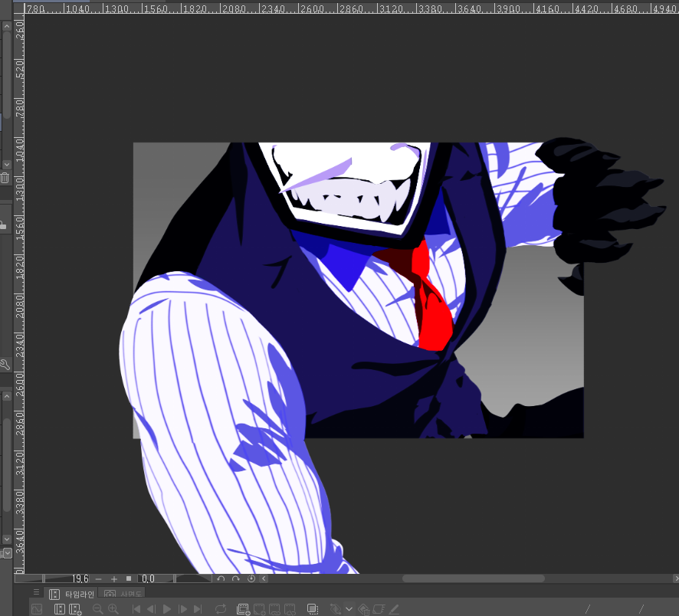Screen dimensions: 679x616
Task: Click the keyframe diamond icon
Action: 335,609
